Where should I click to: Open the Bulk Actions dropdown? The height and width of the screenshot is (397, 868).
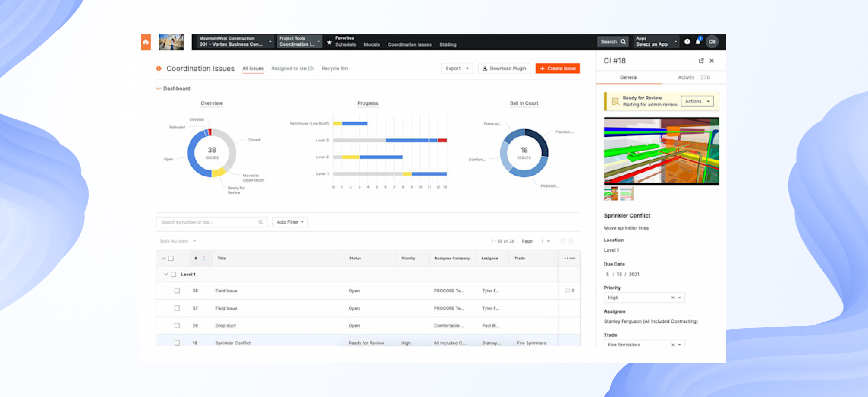click(x=178, y=241)
